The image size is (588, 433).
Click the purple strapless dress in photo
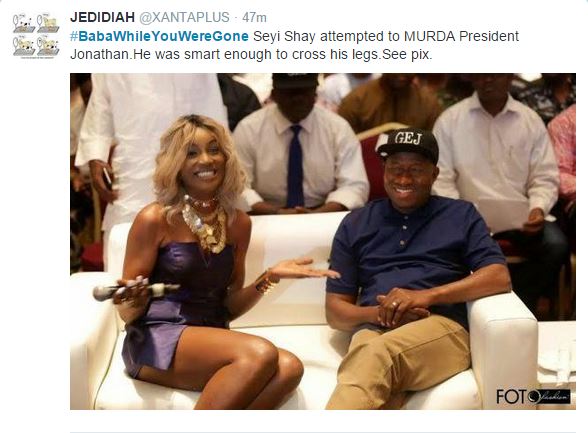pyautogui.click(x=173, y=304)
